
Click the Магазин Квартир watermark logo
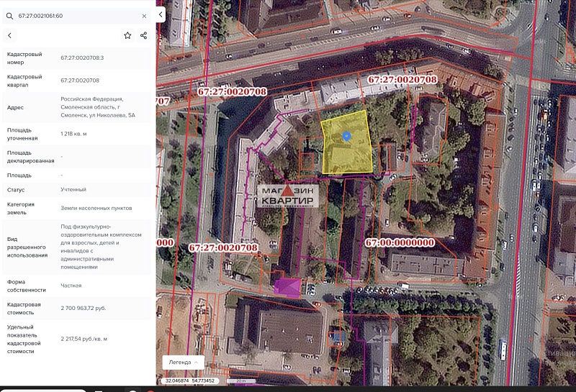pyautogui.click(x=287, y=195)
